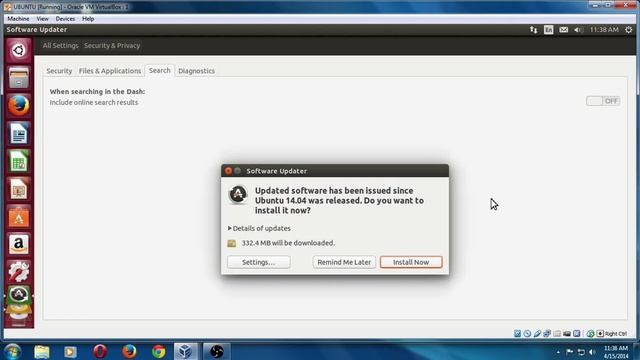Image resolution: width=640 pixels, height=360 pixels.
Task: Open LibreOffice Writer in the launcher
Action: pyautogui.click(x=18, y=133)
